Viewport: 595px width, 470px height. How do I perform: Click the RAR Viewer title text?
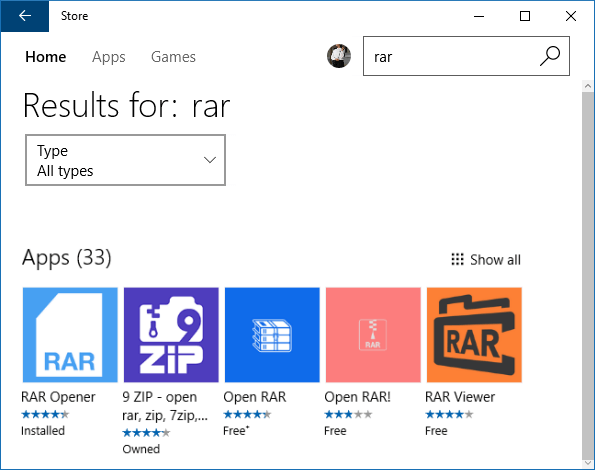pyautogui.click(x=460, y=397)
